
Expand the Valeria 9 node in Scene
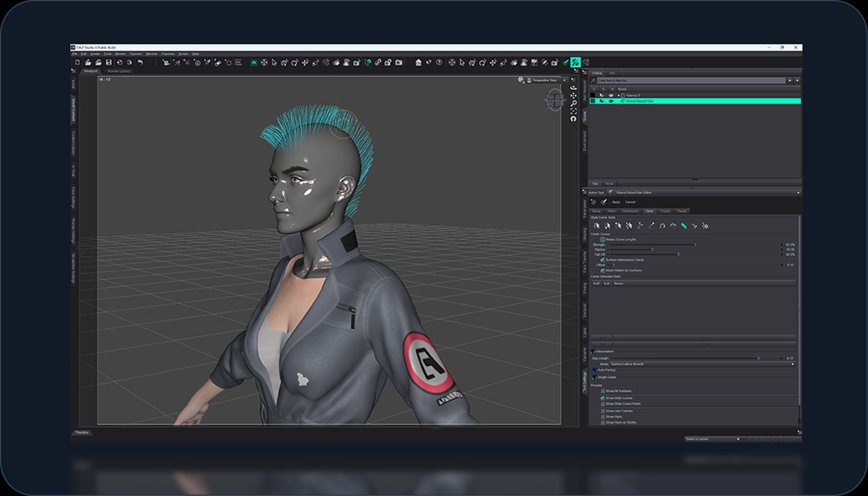tap(619, 95)
